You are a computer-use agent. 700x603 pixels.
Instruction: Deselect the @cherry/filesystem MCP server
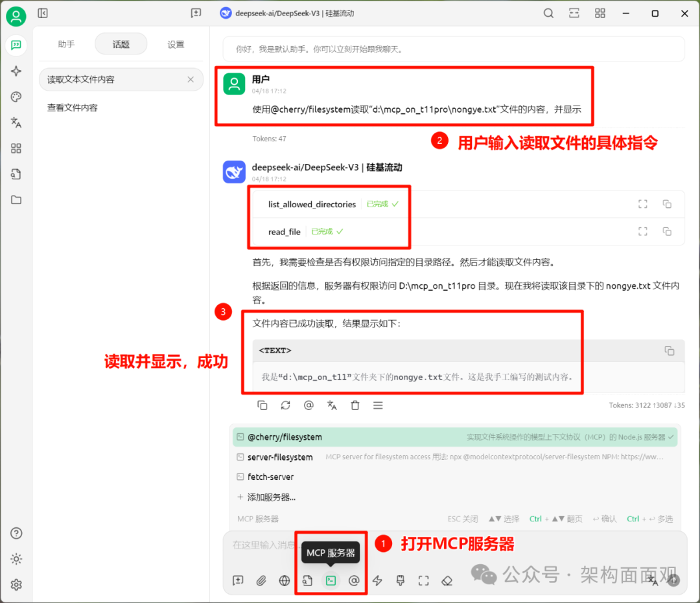tap(454, 437)
